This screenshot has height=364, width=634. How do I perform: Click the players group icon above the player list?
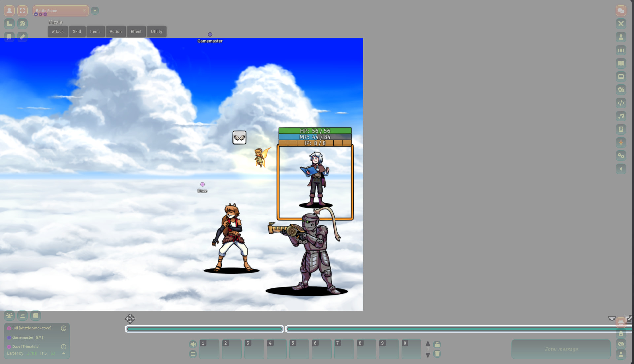pos(9,315)
